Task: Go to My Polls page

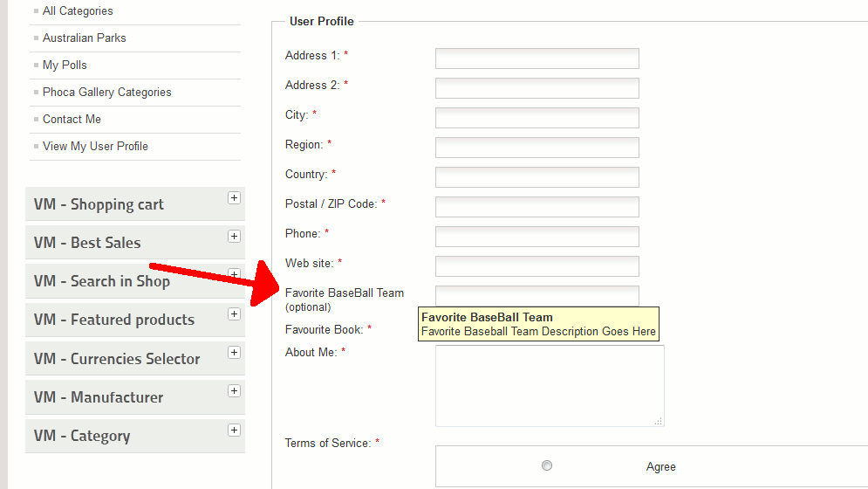Action: 65,65
